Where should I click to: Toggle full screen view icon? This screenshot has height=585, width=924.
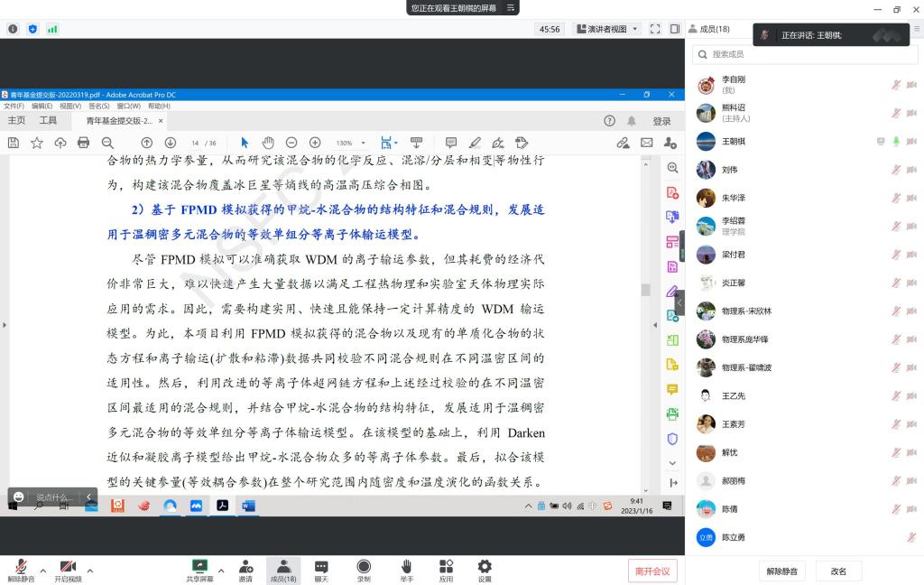click(655, 29)
